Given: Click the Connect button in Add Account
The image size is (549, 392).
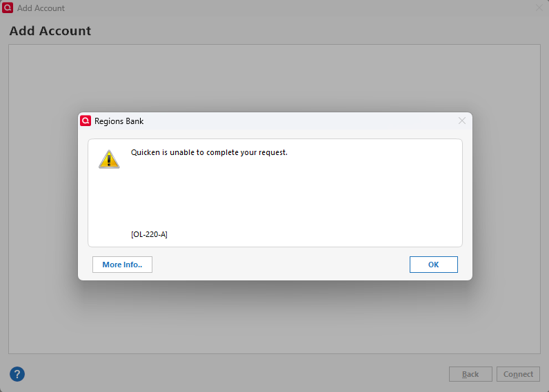Looking at the screenshot, I should coord(518,374).
